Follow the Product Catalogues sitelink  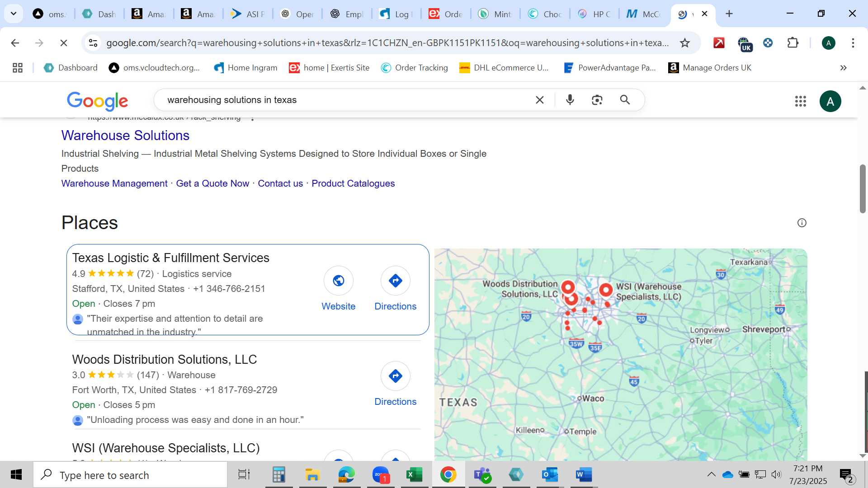click(353, 183)
